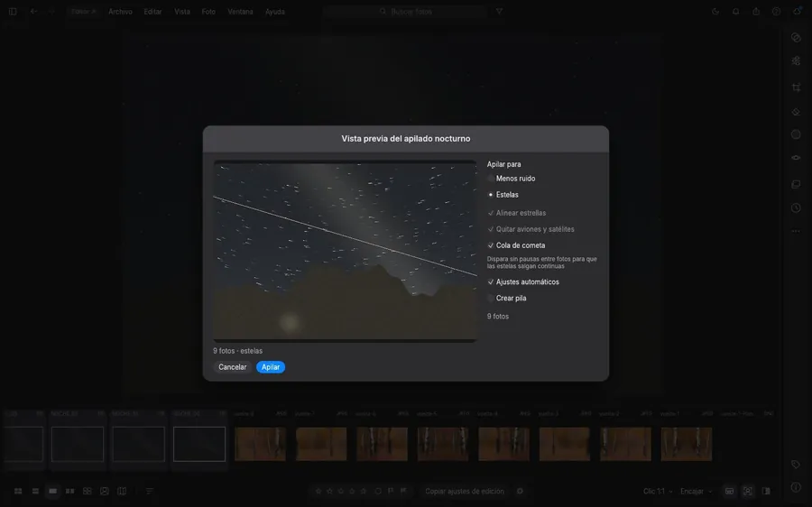The width and height of the screenshot is (812, 507).
Task: Flag the photo as picked
Action: tap(391, 491)
